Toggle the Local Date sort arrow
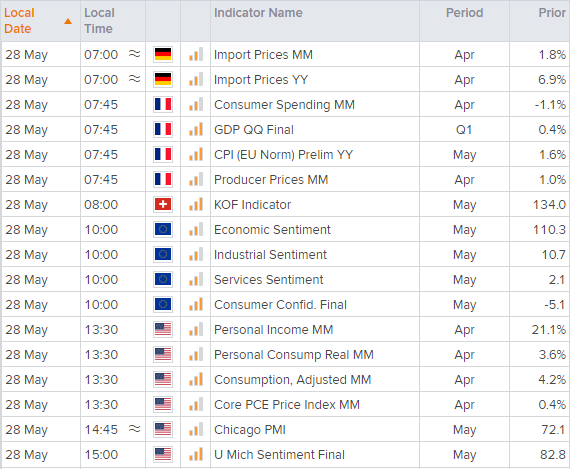Screen dimensions: 570x469 pyautogui.click(x=68, y=21)
